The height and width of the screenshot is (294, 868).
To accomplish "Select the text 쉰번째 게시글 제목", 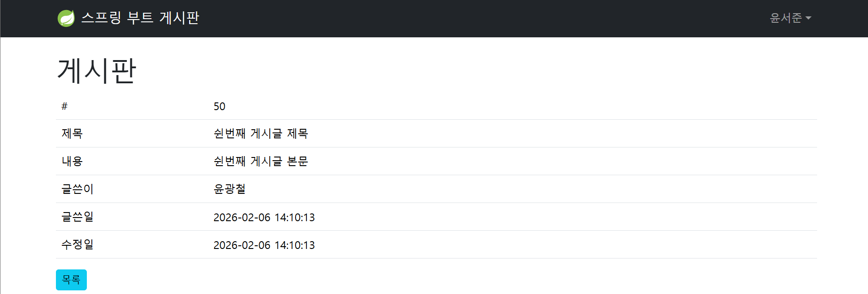I will pyautogui.click(x=261, y=133).
